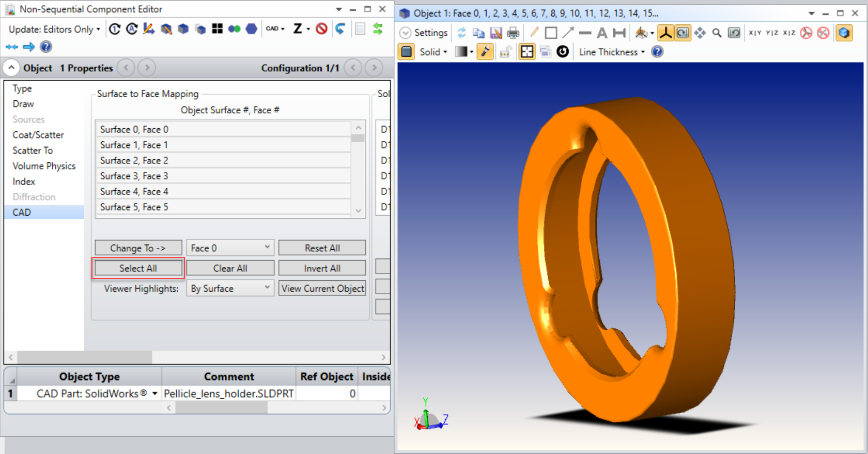Select list row Surface 3, Face 3
The image size is (868, 454).
[x=223, y=176]
